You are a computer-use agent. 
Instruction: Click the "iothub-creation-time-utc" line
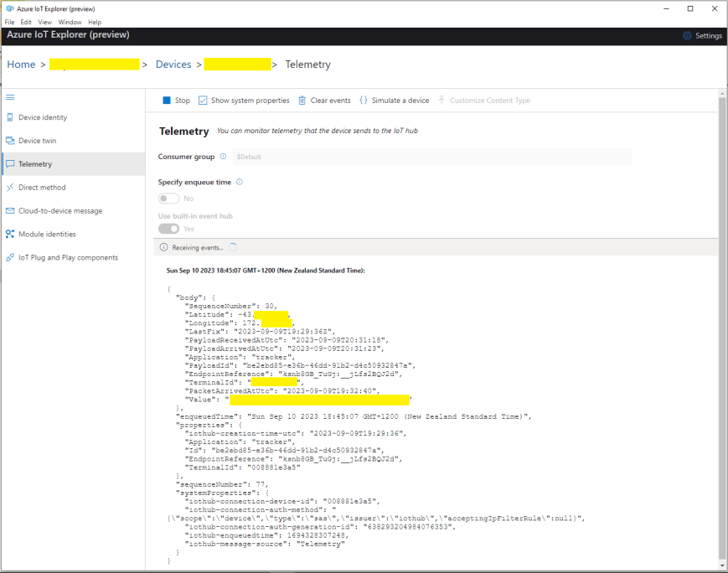[x=296, y=433]
